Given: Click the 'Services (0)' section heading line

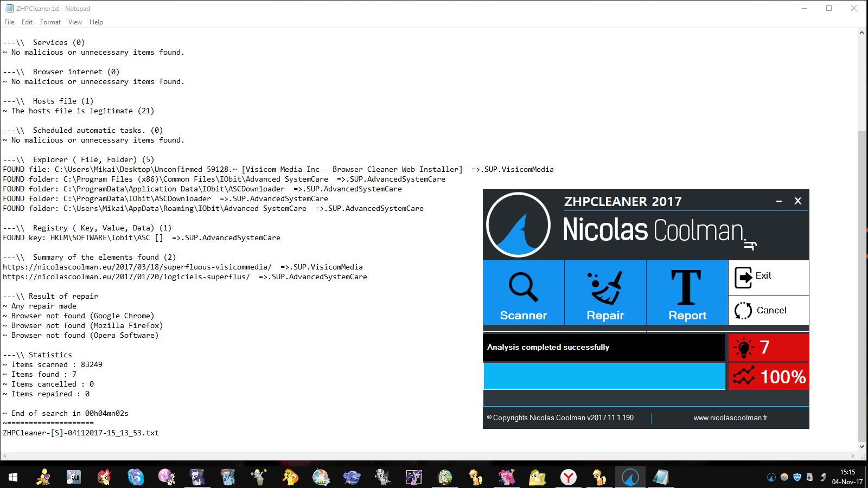Looking at the screenshot, I should (44, 42).
